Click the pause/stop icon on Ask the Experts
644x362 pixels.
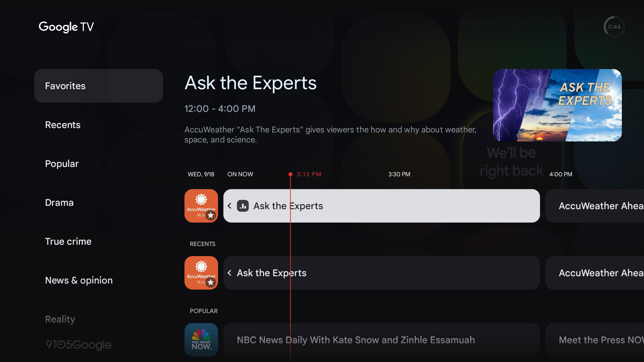click(x=243, y=205)
